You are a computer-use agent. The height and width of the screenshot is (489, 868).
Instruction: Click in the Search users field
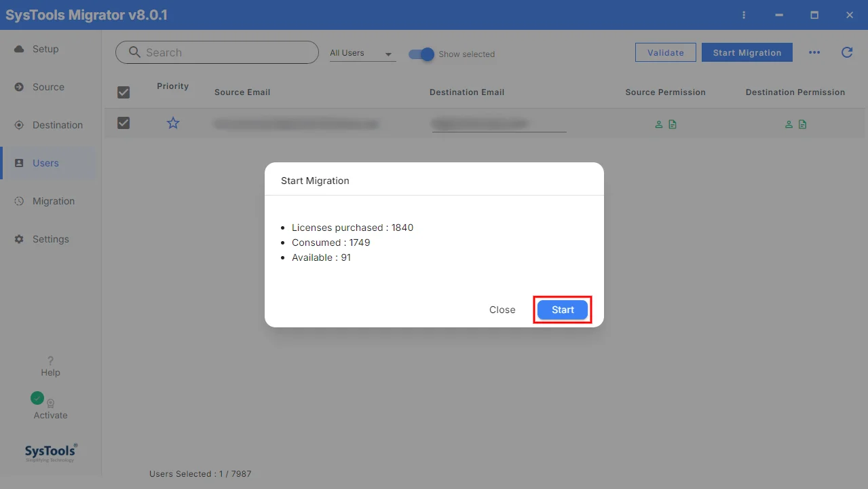[216, 52]
